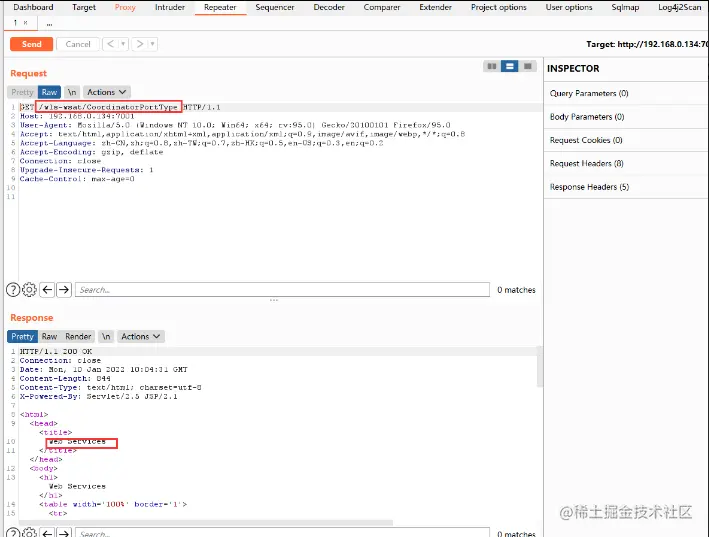Open the Log4j2Scan tab
Viewport: 709px width, 537px height.
(x=679, y=7)
